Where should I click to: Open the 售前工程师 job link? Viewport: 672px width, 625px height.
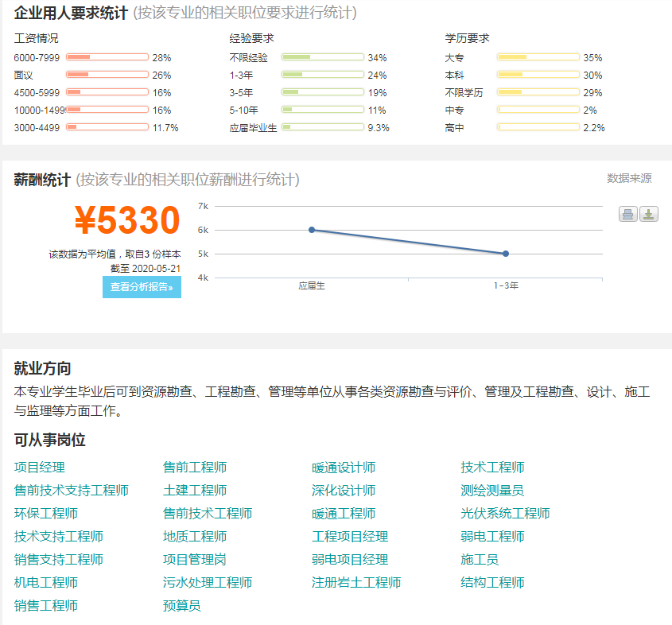(195, 468)
